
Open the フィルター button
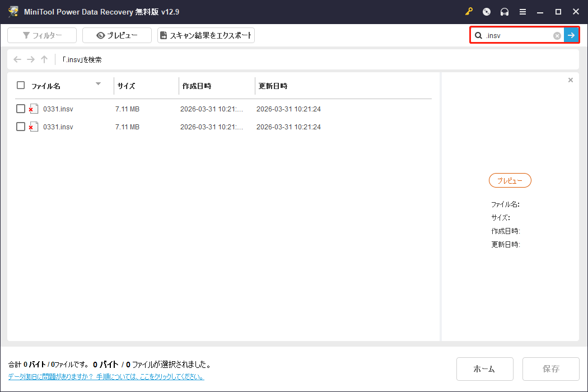coord(42,35)
